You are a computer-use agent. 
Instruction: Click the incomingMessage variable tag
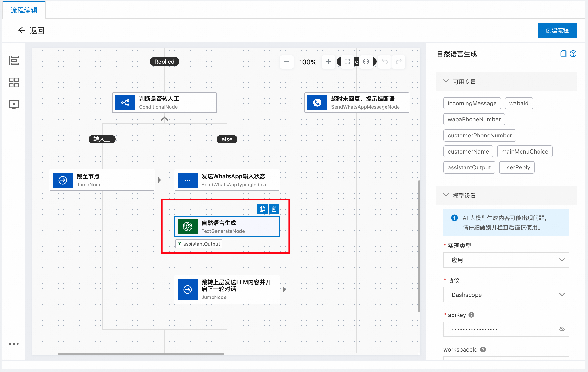(472, 103)
